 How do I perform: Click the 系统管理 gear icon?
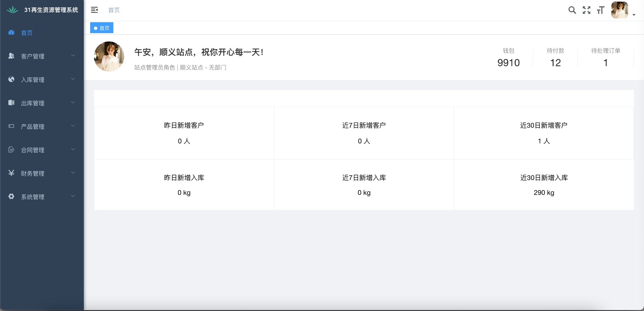(x=11, y=197)
